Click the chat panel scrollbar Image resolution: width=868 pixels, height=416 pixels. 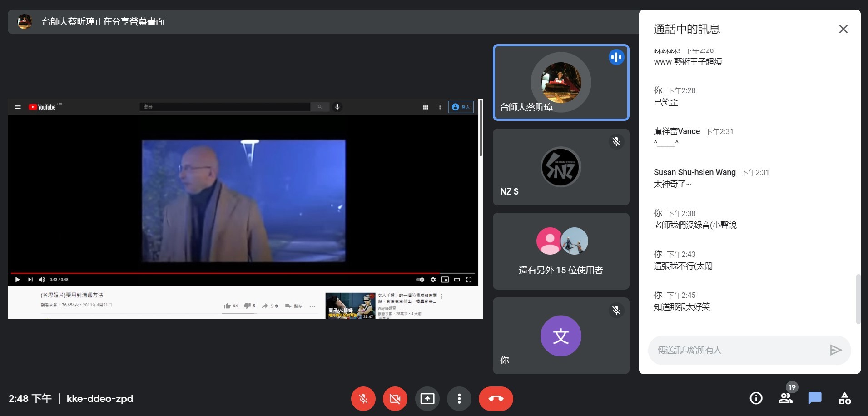coord(858,299)
